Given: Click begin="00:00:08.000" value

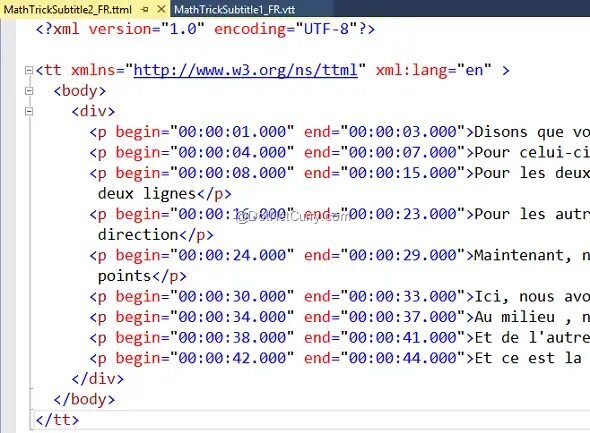Looking at the screenshot, I should pos(232,173).
